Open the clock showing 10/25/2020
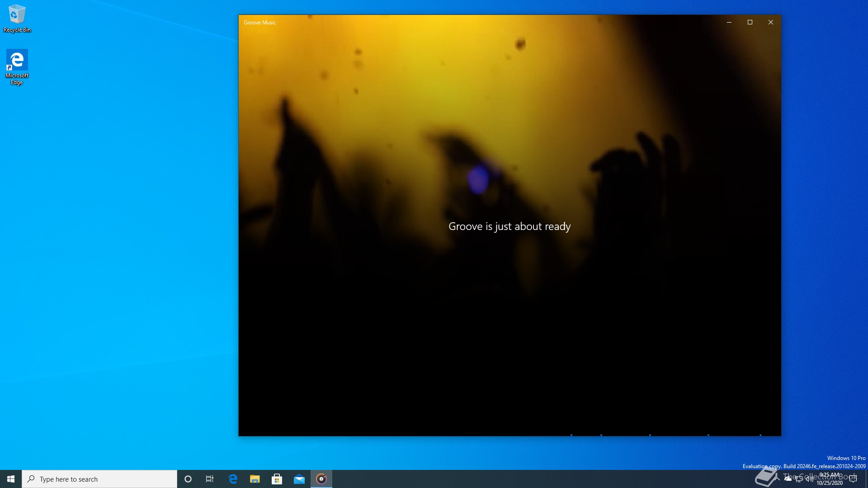This screenshot has height=488, width=868. coord(830,479)
